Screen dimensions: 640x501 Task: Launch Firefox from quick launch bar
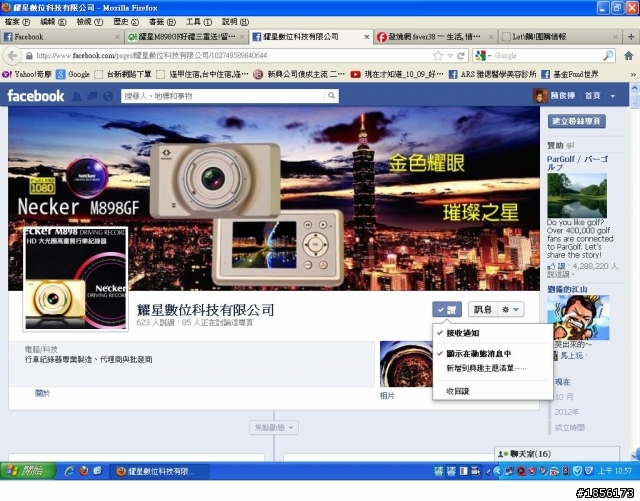(83, 471)
